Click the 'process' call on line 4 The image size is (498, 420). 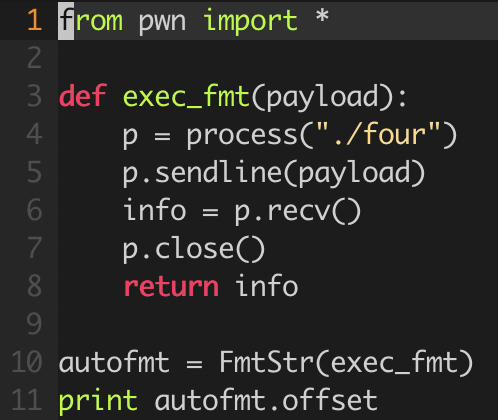point(242,137)
